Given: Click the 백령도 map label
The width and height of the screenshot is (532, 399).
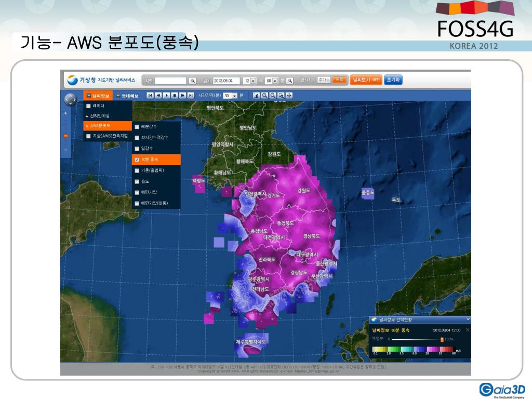Looking at the screenshot, I should coord(199,180).
